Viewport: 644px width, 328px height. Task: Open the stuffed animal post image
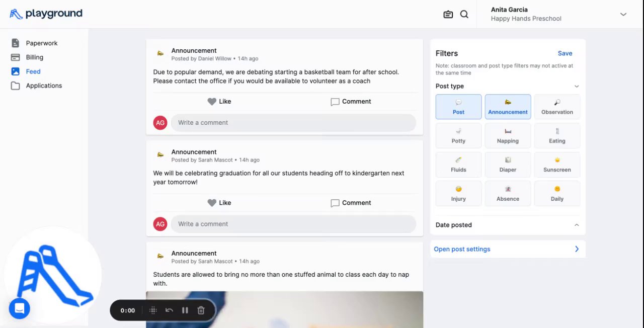(285, 309)
